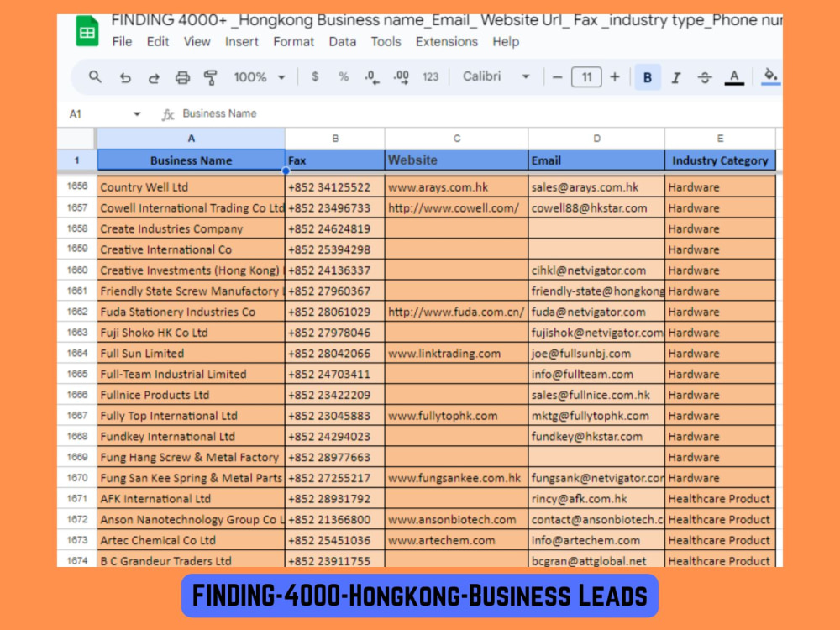Decrease decimal places

372,77
